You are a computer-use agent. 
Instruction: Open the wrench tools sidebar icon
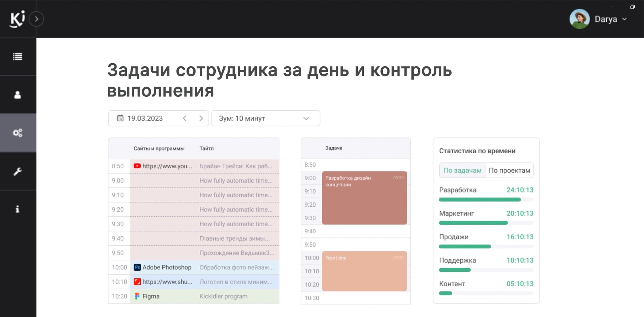tap(17, 171)
